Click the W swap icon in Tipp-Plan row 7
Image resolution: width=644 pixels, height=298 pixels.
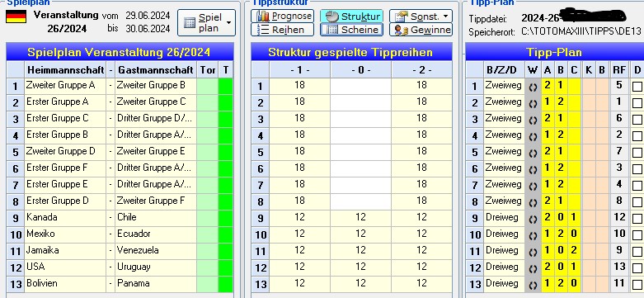pyautogui.click(x=534, y=186)
